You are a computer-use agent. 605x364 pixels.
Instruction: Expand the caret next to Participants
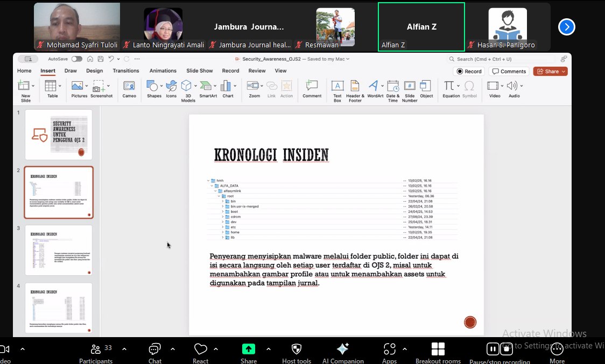(124, 349)
